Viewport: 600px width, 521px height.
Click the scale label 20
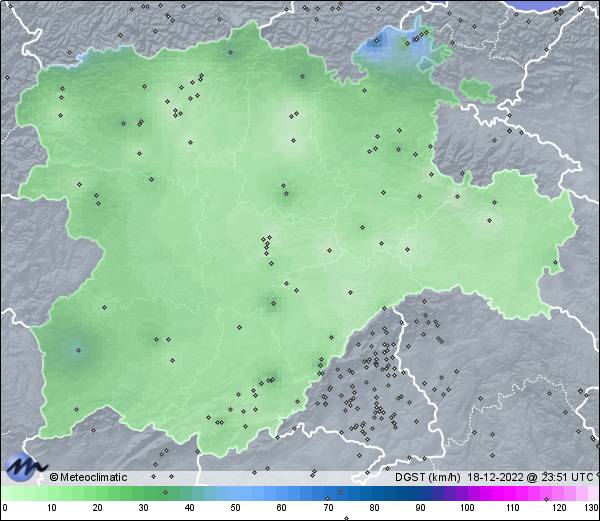pyautogui.click(x=98, y=508)
